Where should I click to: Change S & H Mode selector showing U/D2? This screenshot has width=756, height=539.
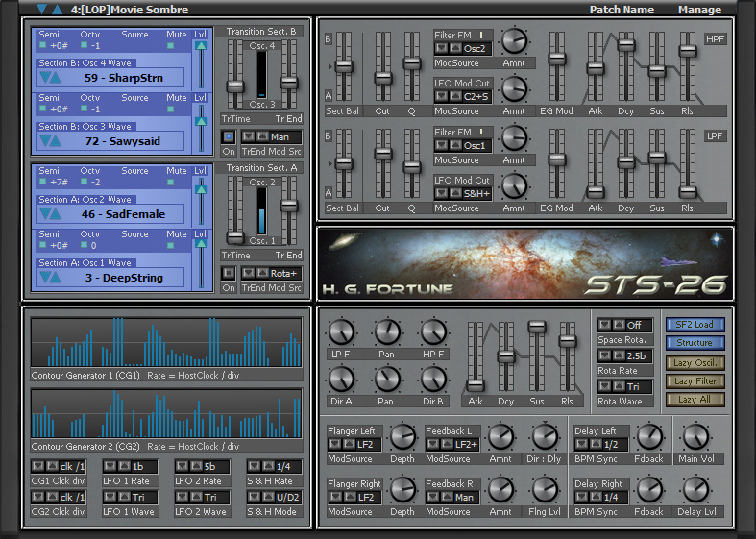pyautogui.click(x=275, y=497)
